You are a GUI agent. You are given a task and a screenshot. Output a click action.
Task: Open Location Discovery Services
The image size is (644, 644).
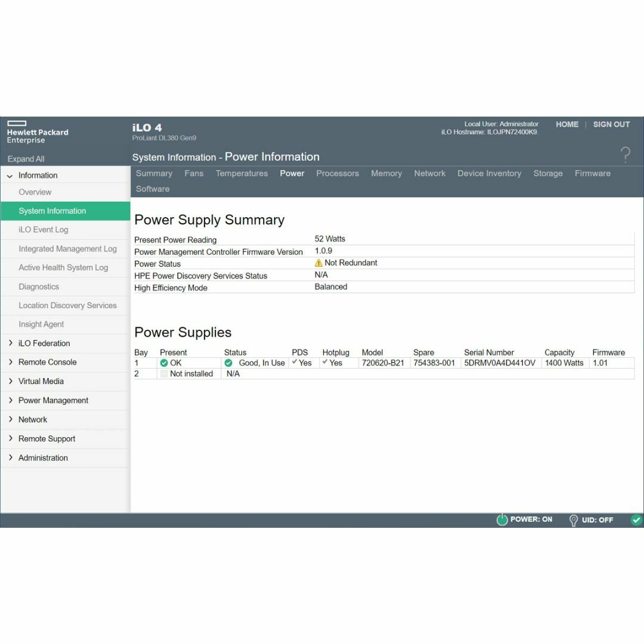[67, 305]
